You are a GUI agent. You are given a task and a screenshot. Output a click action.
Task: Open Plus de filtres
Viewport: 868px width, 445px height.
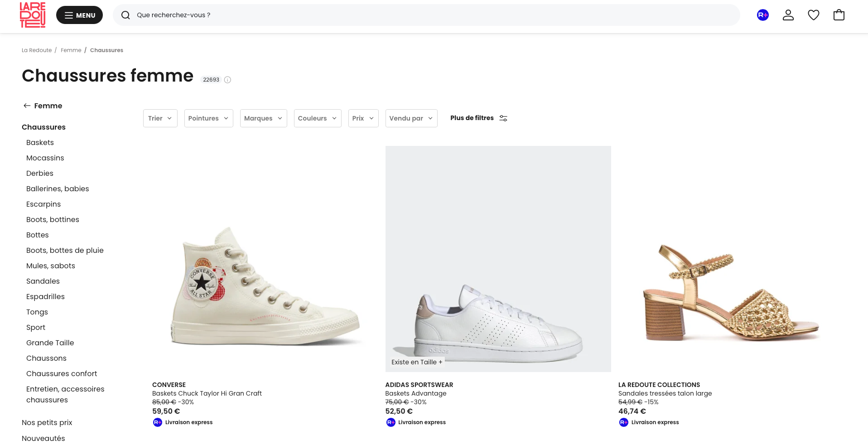[x=479, y=118]
